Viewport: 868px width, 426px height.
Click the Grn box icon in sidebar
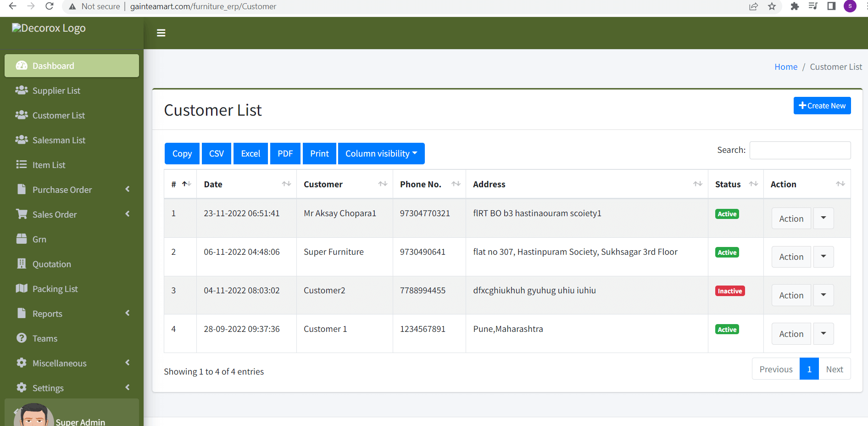click(x=22, y=239)
